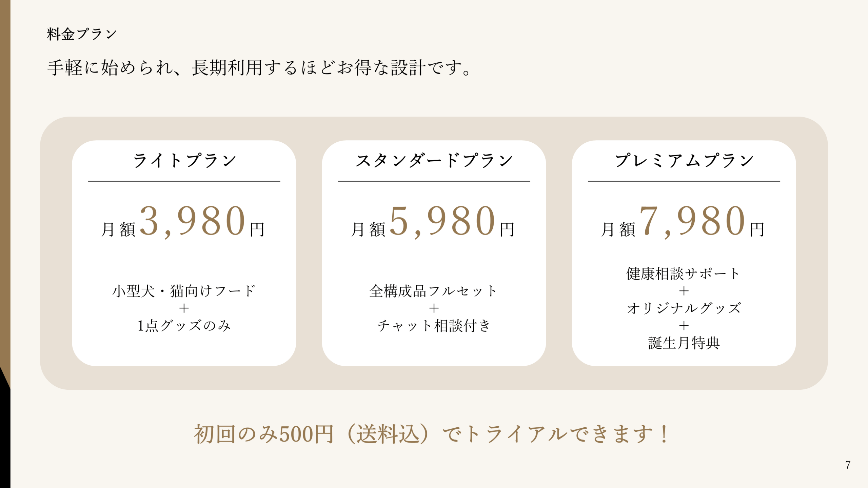Click the プレミアムプラン card heading
The width and height of the screenshot is (868, 488).
coord(684,160)
